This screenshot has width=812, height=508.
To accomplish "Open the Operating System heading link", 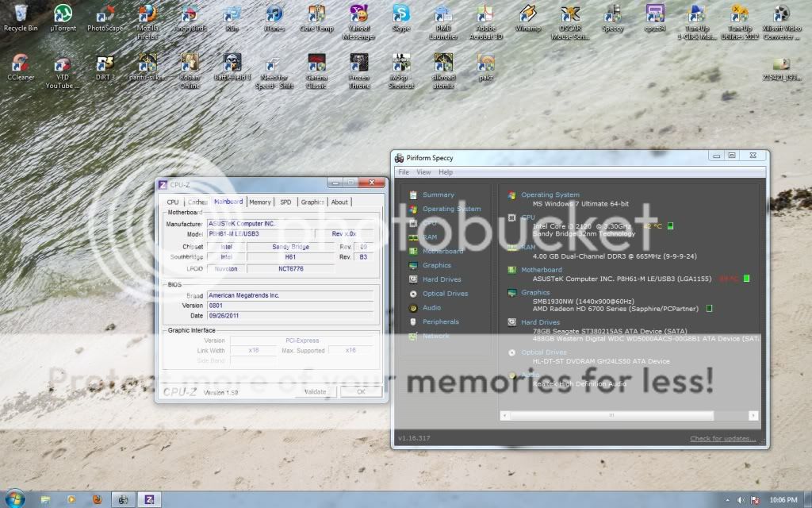I will click(x=550, y=195).
